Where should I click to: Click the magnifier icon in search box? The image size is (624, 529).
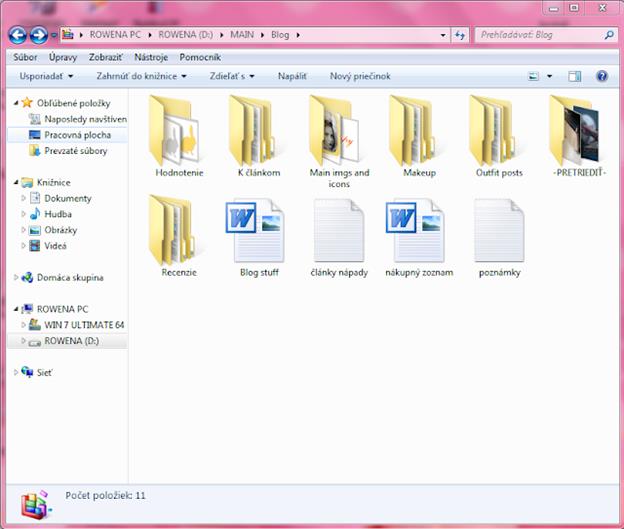[609, 35]
